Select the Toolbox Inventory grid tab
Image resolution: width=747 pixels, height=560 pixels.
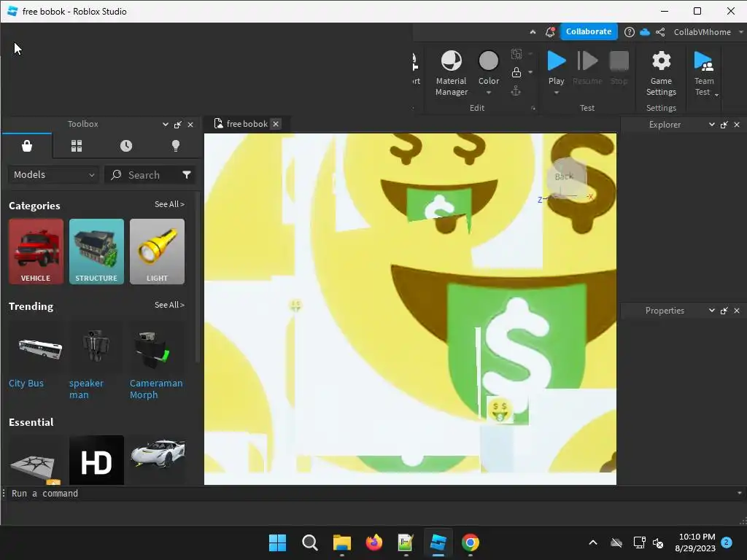[x=76, y=146]
